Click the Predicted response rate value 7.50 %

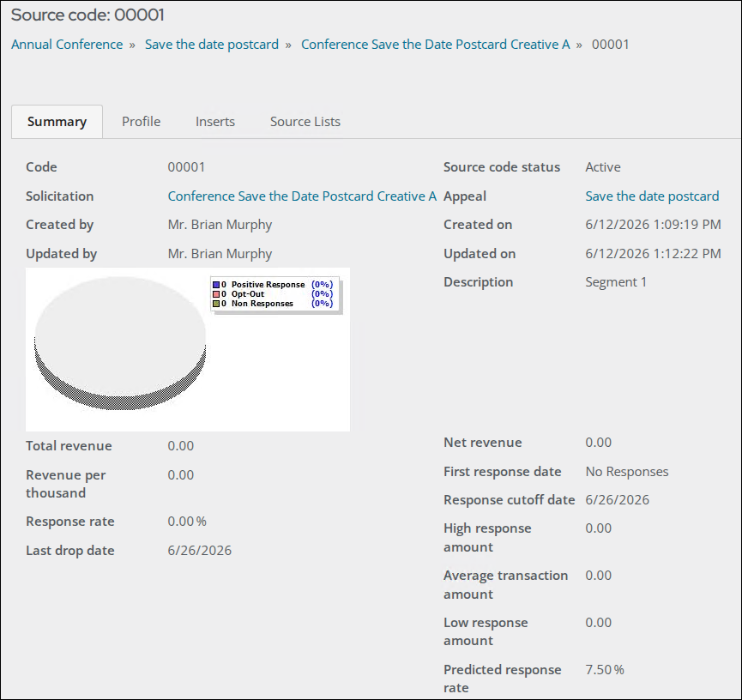coord(605,670)
